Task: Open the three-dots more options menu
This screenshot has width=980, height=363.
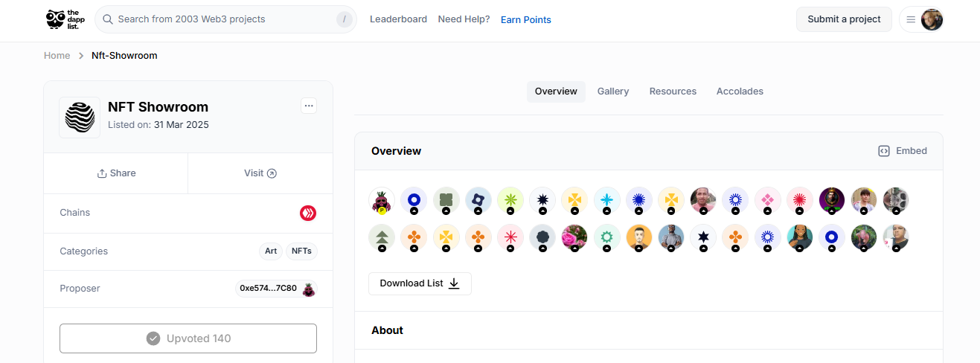Action: (x=309, y=106)
